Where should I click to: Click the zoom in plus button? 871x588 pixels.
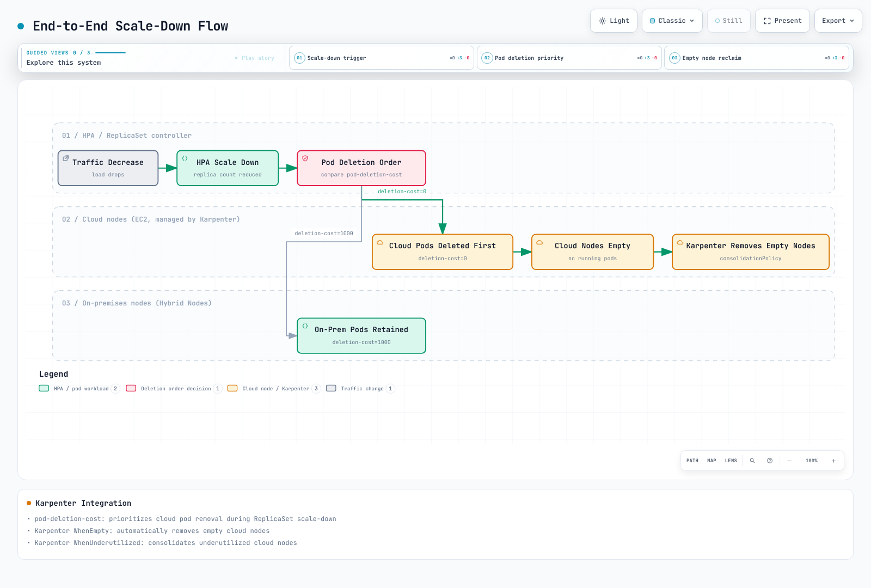pos(833,461)
